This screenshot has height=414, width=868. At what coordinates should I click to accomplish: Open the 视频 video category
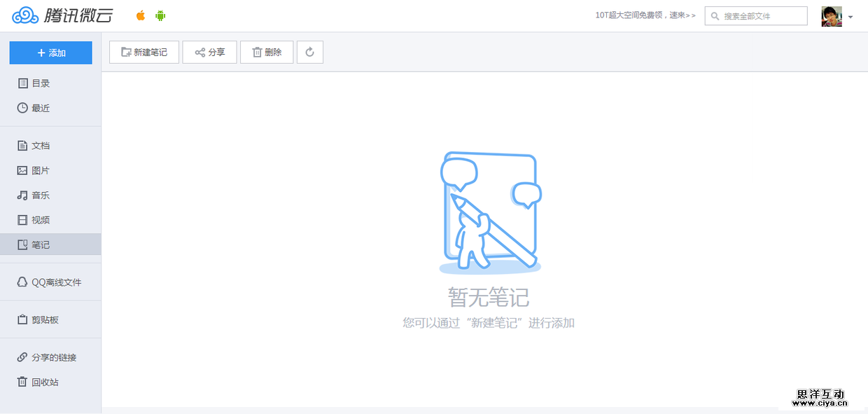click(x=41, y=220)
